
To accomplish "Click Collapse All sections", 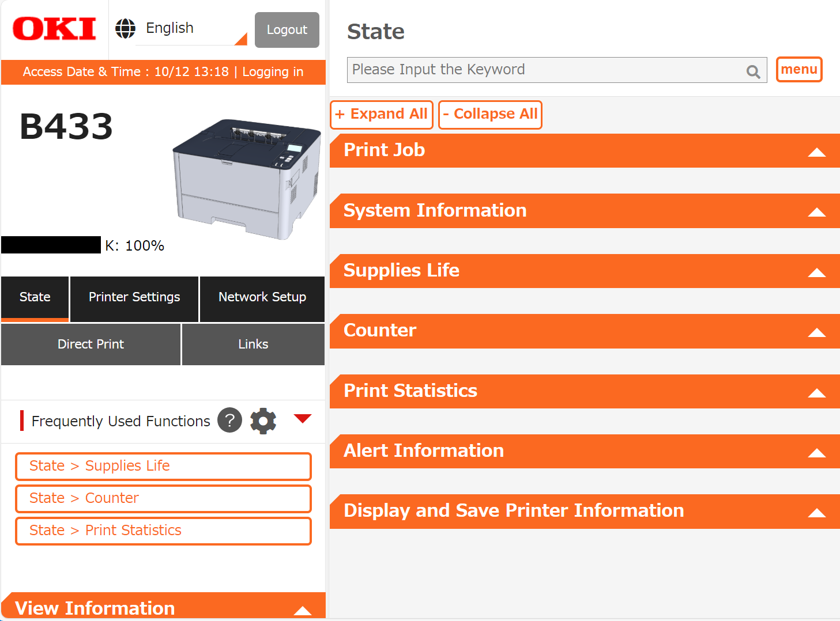I will click(x=490, y=115).
